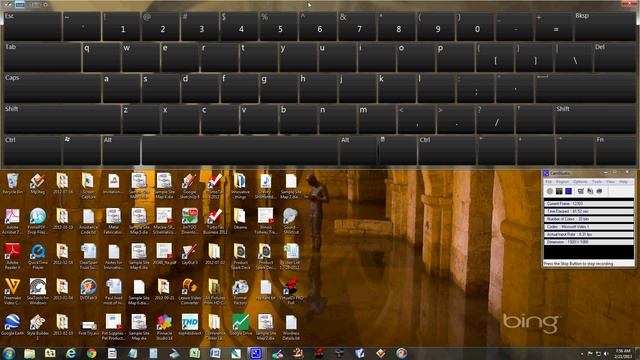Select the LayOut 3 desktop shortcut
640x360 pixels.
point(190,254)
